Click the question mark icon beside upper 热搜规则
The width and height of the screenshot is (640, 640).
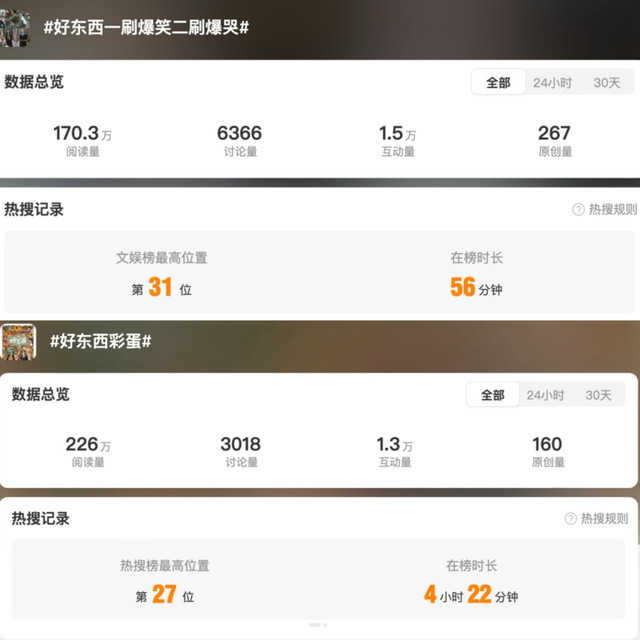click(578, 209)
